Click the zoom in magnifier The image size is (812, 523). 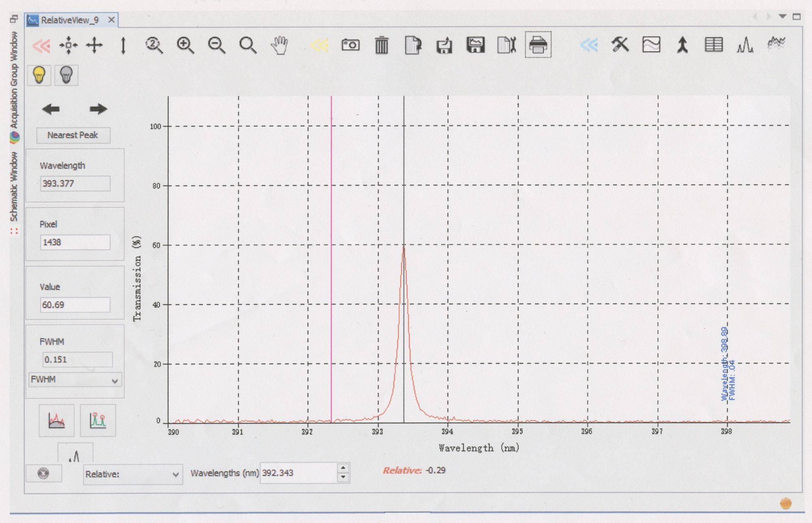click(185, 45)
